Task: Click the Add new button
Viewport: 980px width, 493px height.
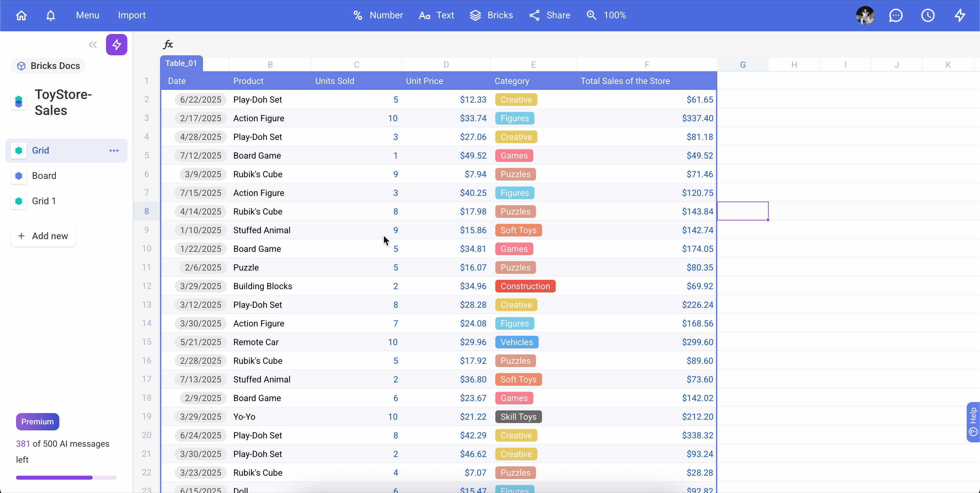Action: (x=43, y=236)
